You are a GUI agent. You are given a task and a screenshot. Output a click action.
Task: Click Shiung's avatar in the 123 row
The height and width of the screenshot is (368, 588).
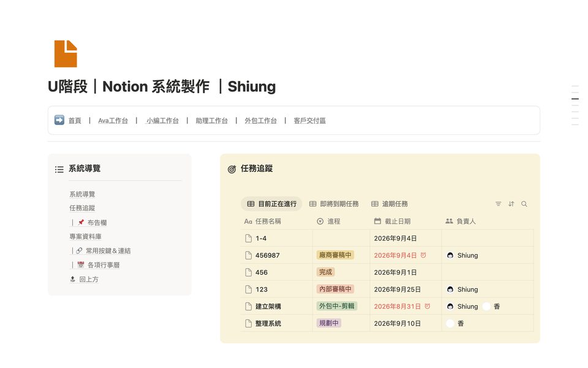click(x=450, y=289)
